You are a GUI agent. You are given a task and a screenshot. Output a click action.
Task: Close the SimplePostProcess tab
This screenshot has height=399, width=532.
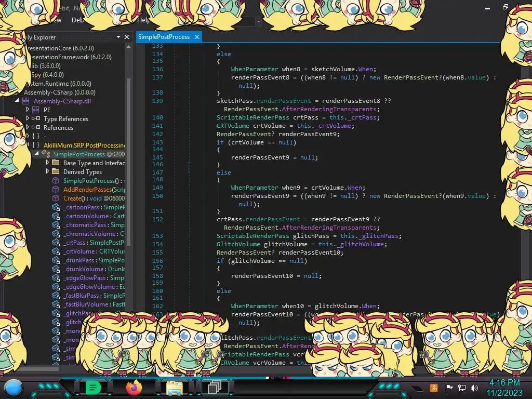point(197,37)
